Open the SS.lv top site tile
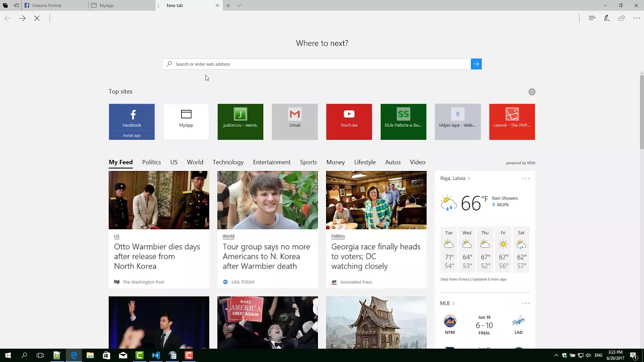 pyautogui.click(x=404, y=122)
